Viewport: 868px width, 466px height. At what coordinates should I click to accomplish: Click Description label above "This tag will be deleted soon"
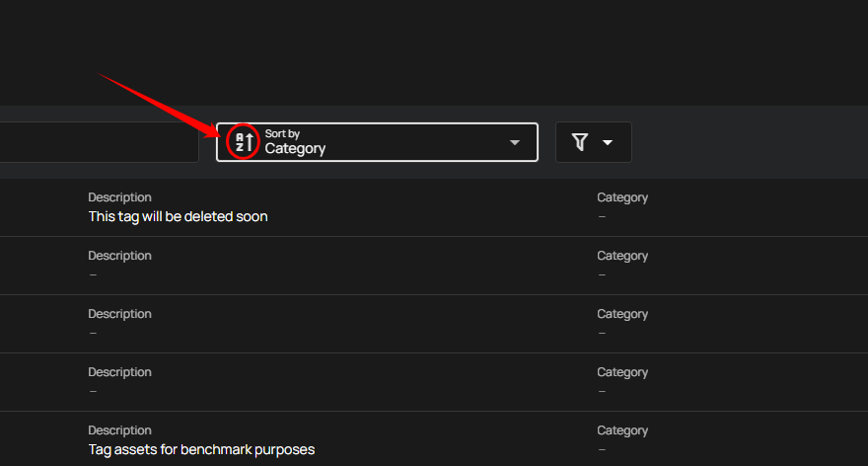coord(119,197)
